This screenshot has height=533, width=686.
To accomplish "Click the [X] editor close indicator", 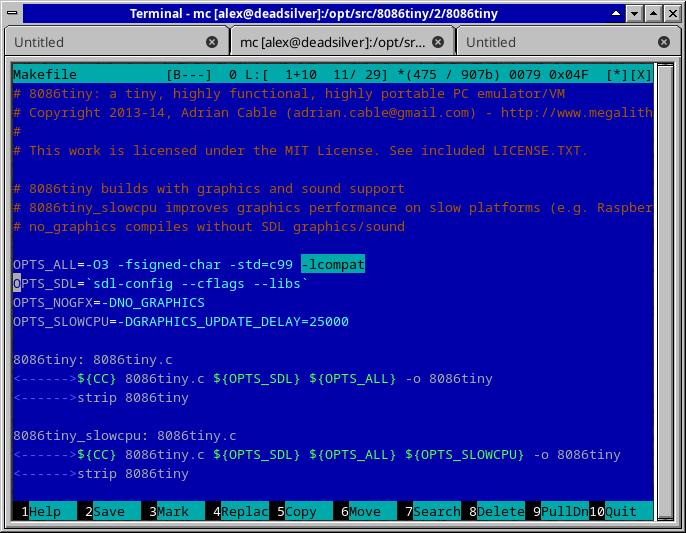I will [x=641, y=75].
